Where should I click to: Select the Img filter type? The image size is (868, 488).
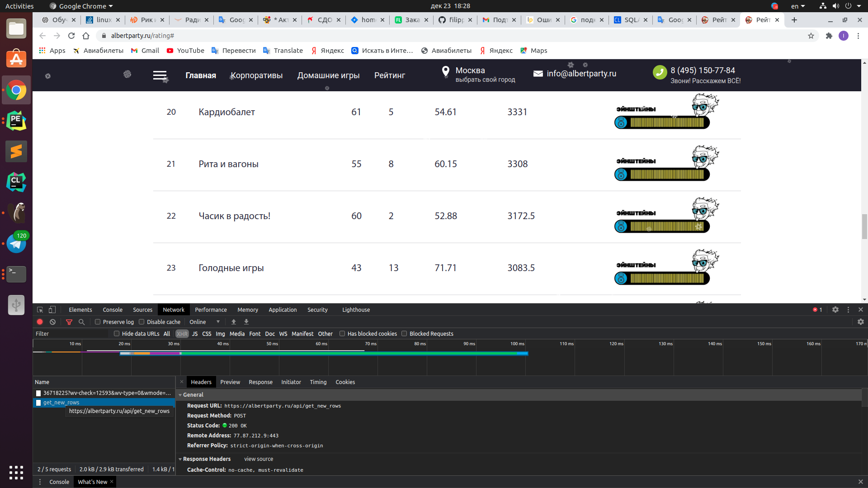tap(220, 333)
